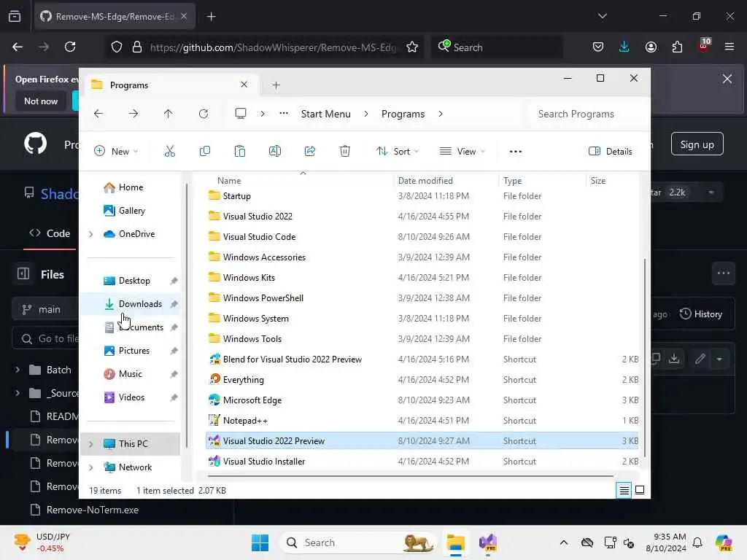Click the Share icon in Explorer toolbar
Screen dimensions: 747x560
[x=309, y=152]
